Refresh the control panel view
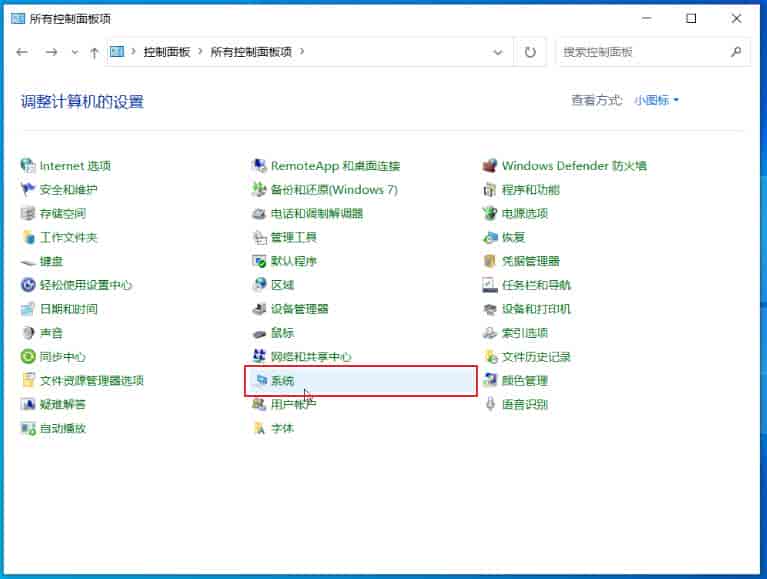This screenshot has width=767, height=579. [530, 52]
